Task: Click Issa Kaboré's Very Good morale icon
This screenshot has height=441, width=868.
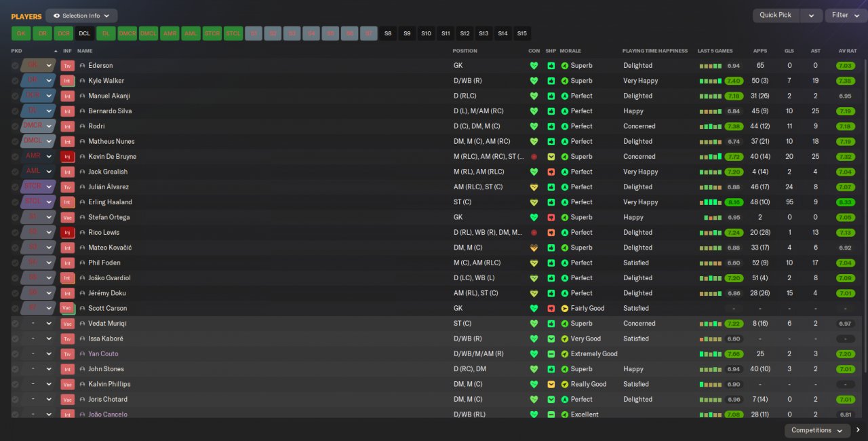Action: click(565, 339)
